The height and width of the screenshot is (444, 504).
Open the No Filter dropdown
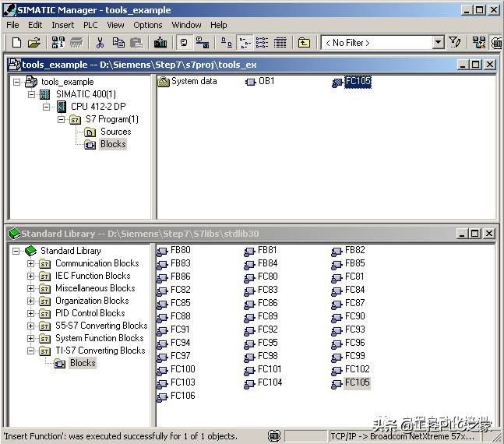(438, 43)
